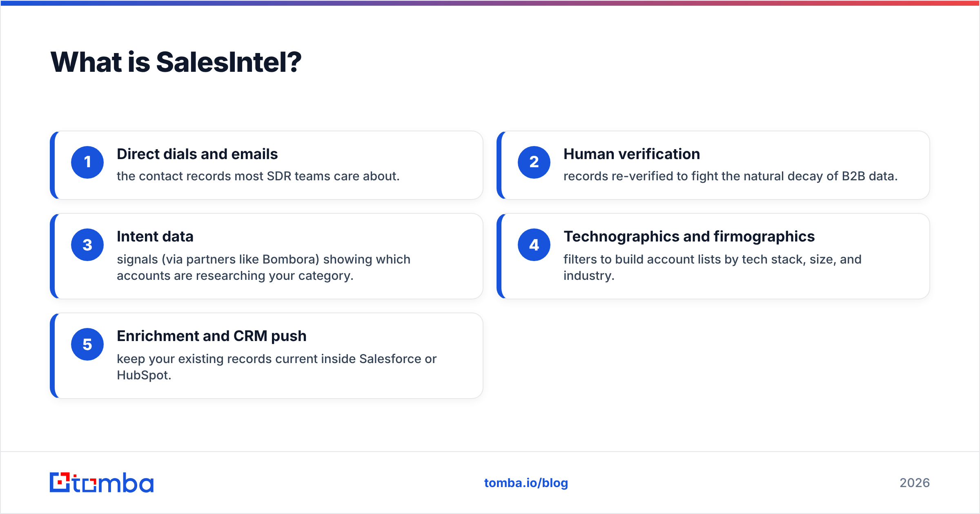Open the tomba.io/blog link
Image resolution: width=980 pixels, height=514 pixels.
[526, 483]
